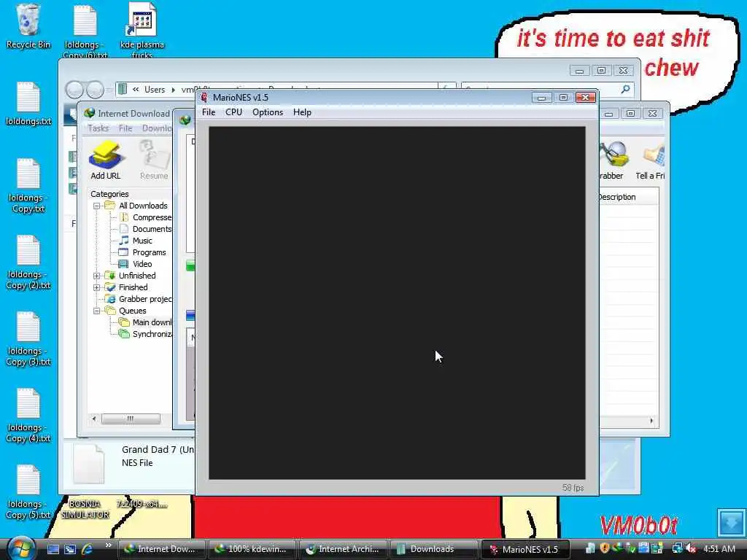Click the Add URL icon in Internet Download Manager
747x560 pixels.
[x=106, y=160]
